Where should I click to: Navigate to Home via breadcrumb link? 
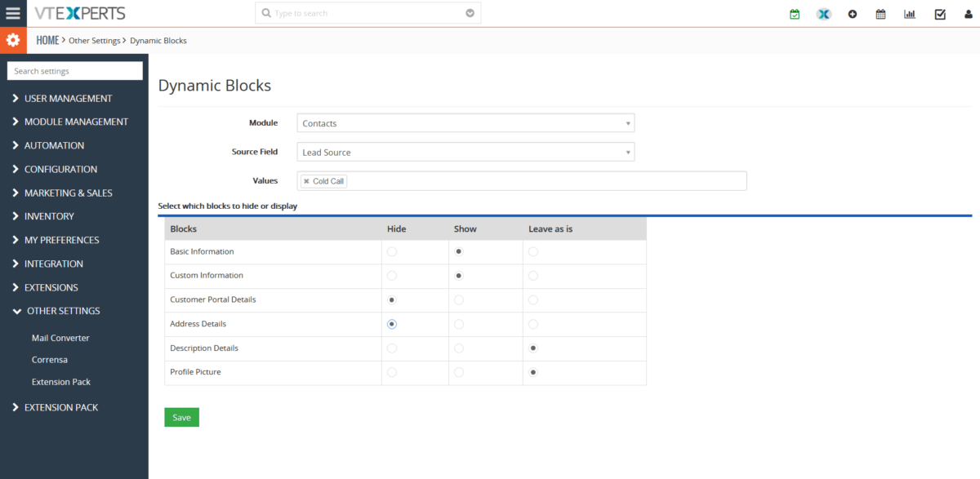(47, 40)
